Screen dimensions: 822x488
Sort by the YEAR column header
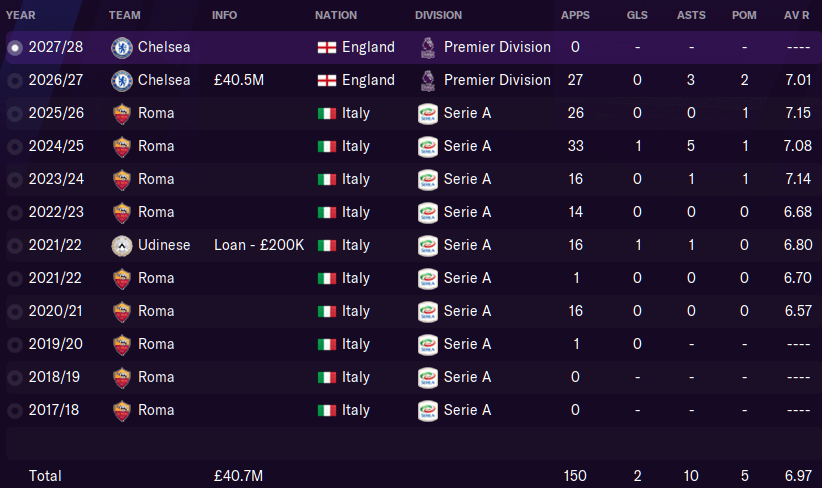20,15
